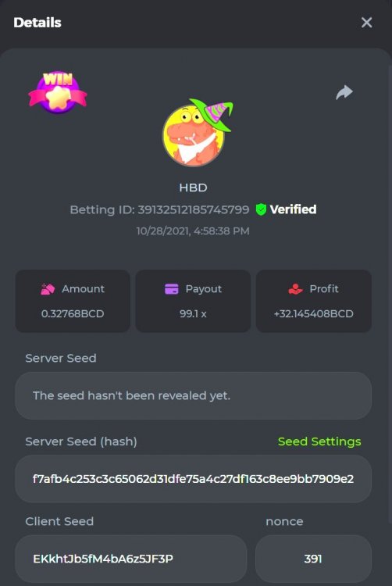Open the HBD crocodile avatar
Image resolution: width=392 pixels, height=586 pixels.
pyautogui.click(x=197, y=133)
